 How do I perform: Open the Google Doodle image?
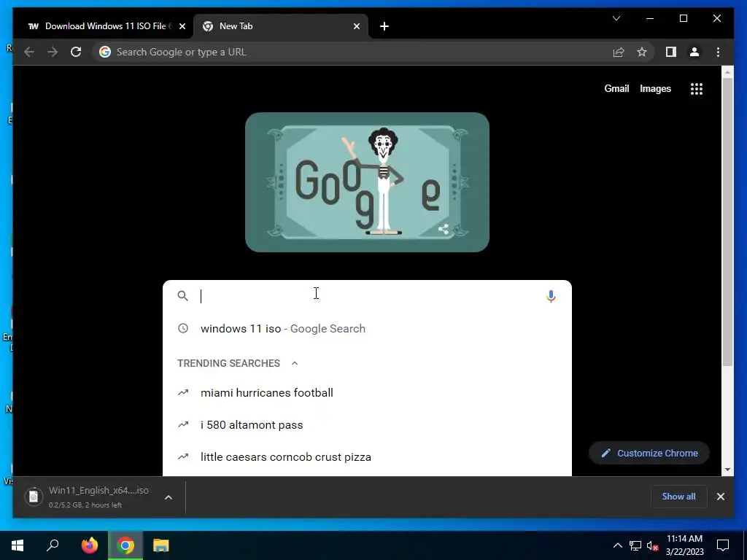[x=367, y=182]
